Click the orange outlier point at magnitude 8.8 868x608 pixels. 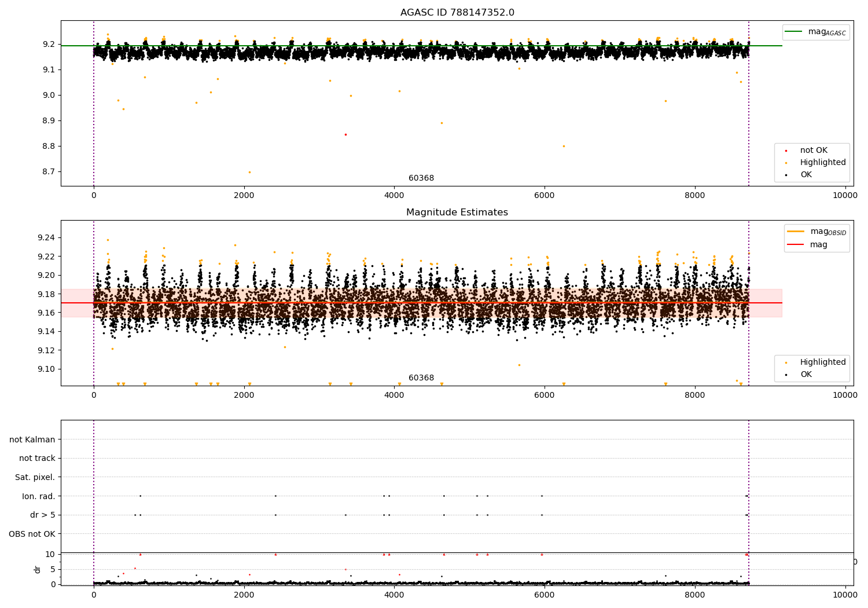564,146
